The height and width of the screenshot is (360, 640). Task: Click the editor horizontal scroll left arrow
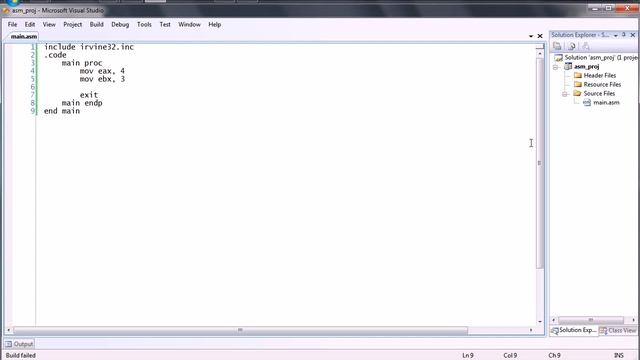pos(9,330)
